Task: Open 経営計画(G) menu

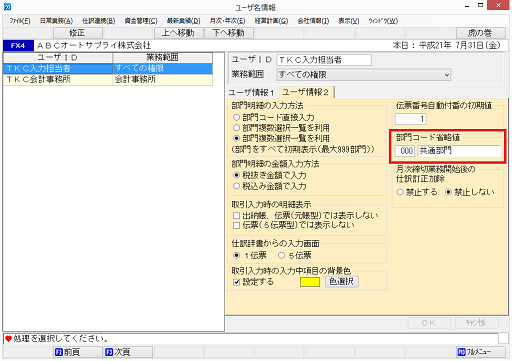Action: pyautogui.click(x=271, y=21)
